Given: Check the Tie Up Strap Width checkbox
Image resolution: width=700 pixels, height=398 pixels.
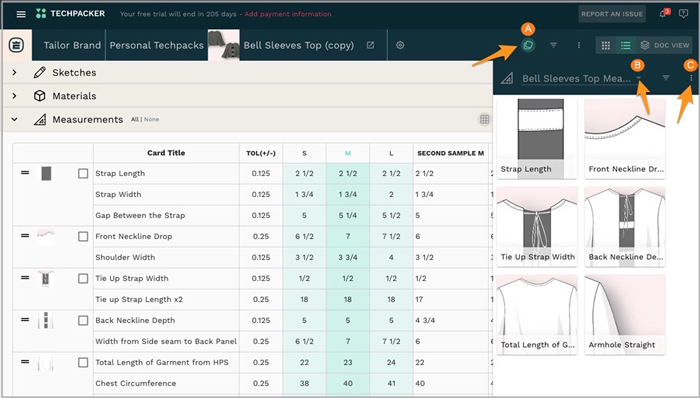Looking at the screenshot, I should 83,278.
